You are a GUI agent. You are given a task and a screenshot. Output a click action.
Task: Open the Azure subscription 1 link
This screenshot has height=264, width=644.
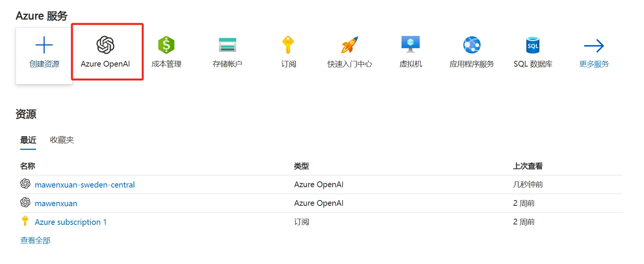click(70, 222)
